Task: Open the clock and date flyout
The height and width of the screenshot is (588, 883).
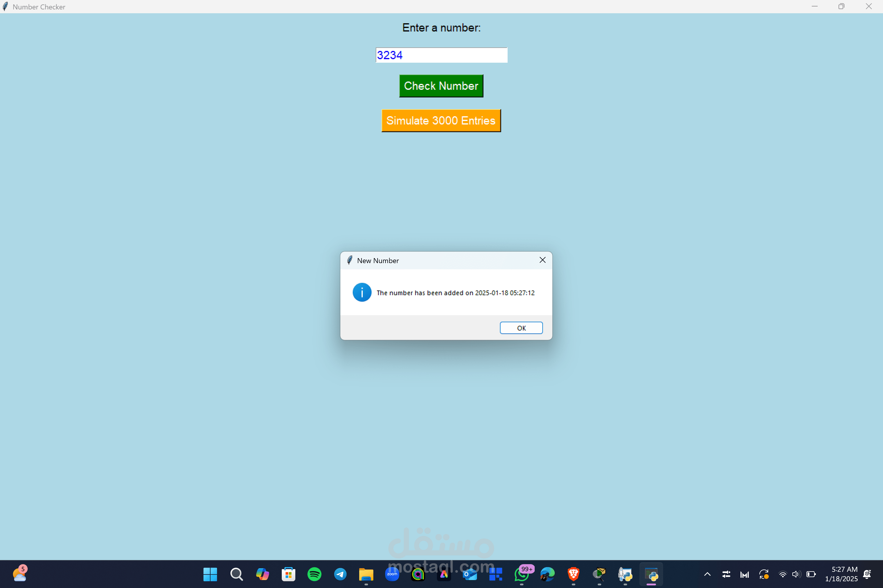Action: pyautogui.click(x=841, y=574)
